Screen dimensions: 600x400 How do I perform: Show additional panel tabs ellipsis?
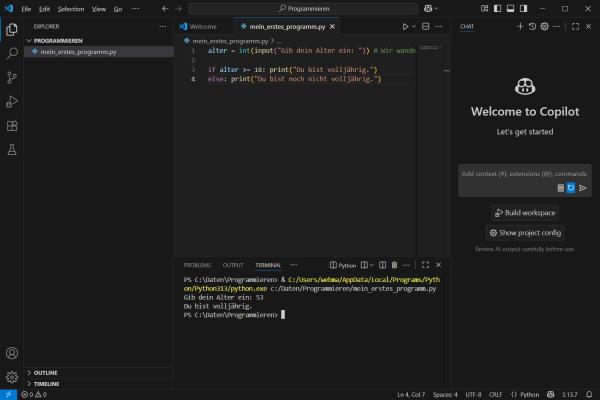click(x=293, y=265)
